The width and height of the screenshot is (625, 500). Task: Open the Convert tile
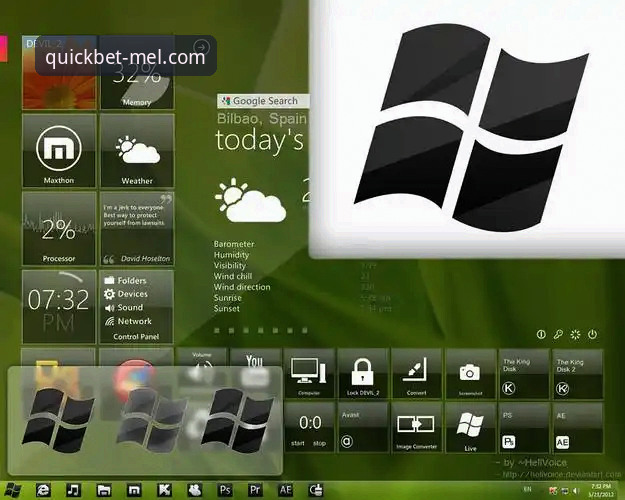point(417,374)
